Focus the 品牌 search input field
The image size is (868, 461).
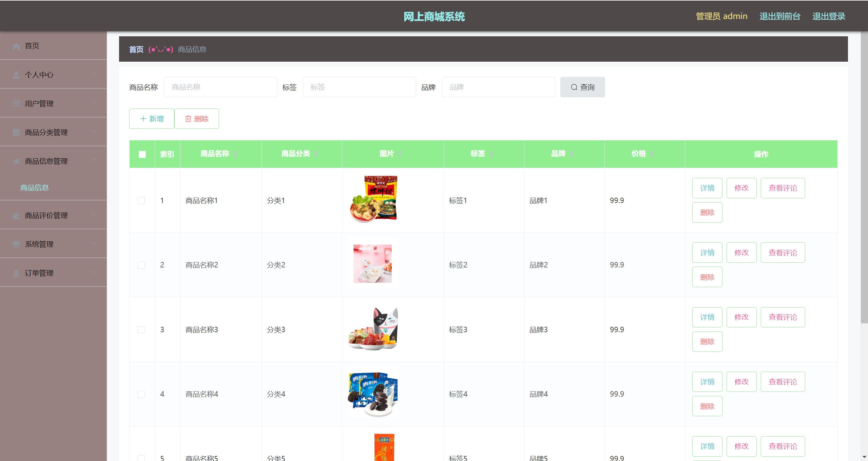pos(498,87)
